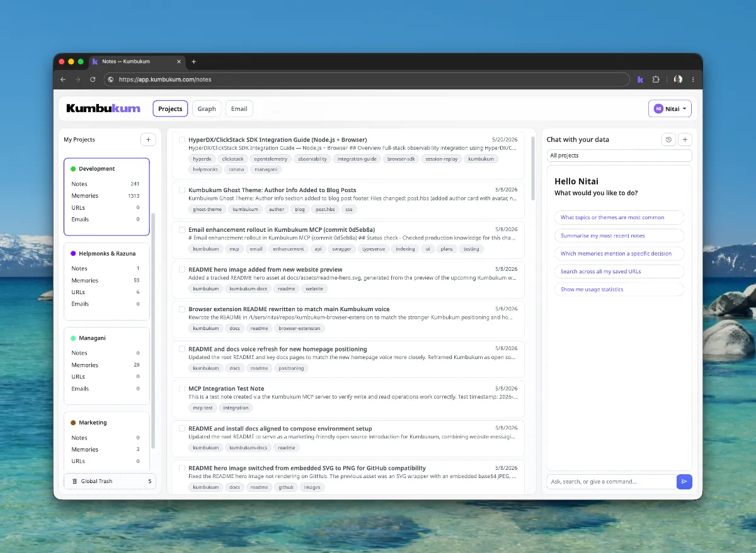Image resolution: width=756 pixels, height=553 pixels.
Task: Click the mcp-test tag
Action: pyautogui.click(x=203, y=408)
